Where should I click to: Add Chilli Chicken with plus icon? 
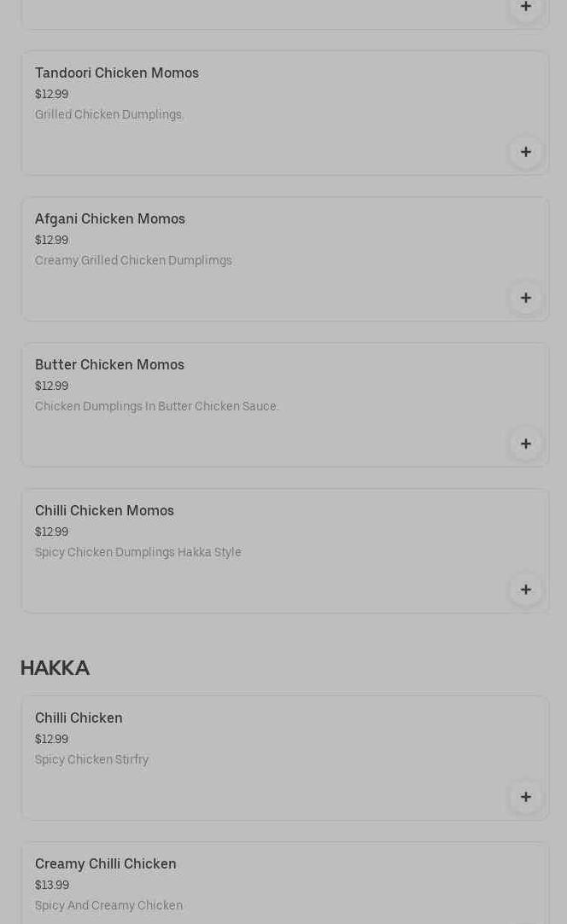[x=526, y=797]
